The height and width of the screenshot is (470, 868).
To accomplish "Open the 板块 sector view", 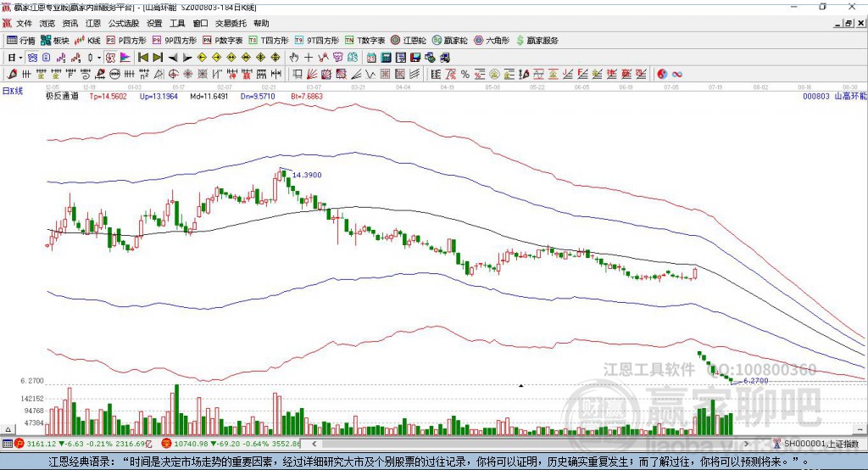I will (55, 41).
